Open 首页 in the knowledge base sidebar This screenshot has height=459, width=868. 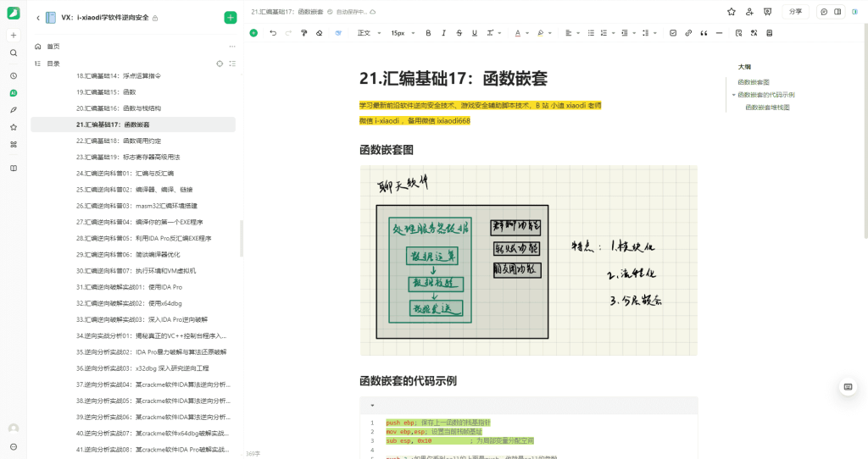(53, 47)
